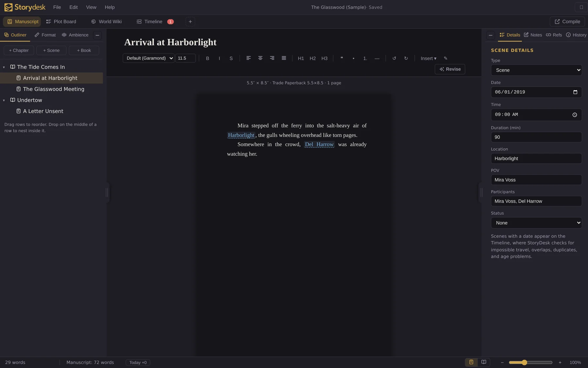Open the Ambience tab
588x368 pixels.
click(x=75, y=35)
